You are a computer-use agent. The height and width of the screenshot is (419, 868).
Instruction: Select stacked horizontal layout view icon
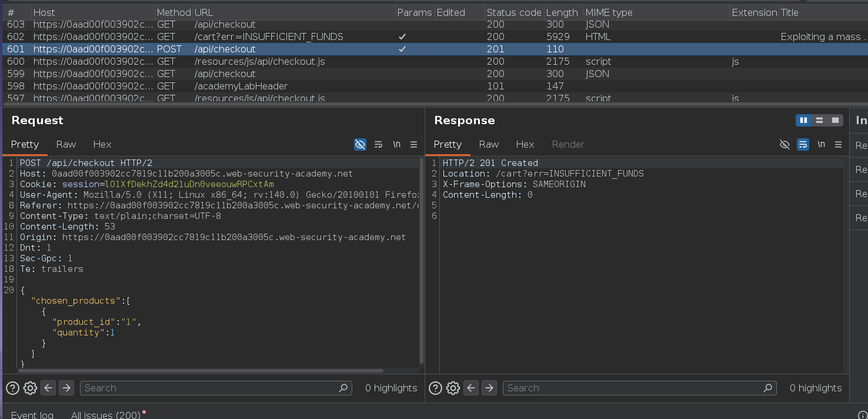tap(819, 120)
